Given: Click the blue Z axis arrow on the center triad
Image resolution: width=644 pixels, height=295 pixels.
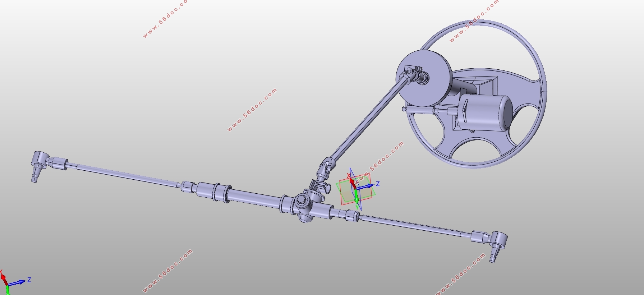Looking at the screenshot, I should tap(367, 186).
